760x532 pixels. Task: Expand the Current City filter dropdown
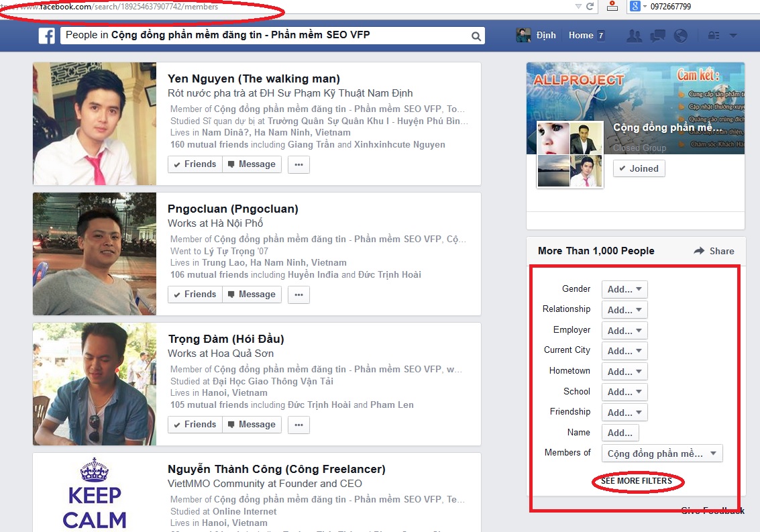click(625, 351)
